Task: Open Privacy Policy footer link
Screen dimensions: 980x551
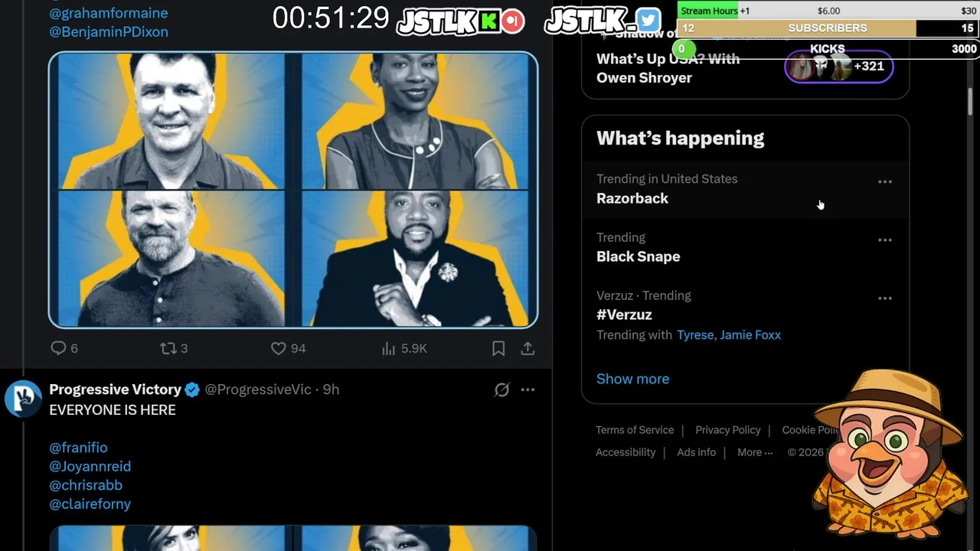Action: point(727,430)
